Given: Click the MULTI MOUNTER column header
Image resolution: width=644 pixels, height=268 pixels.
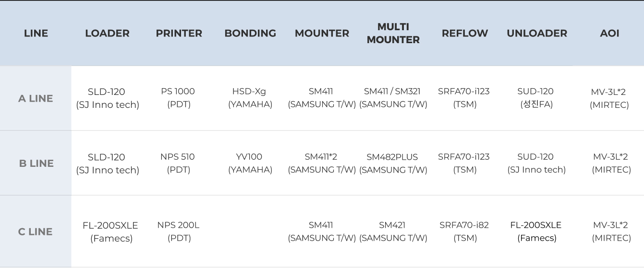Looking at the screenshot, I should [393, 33].
